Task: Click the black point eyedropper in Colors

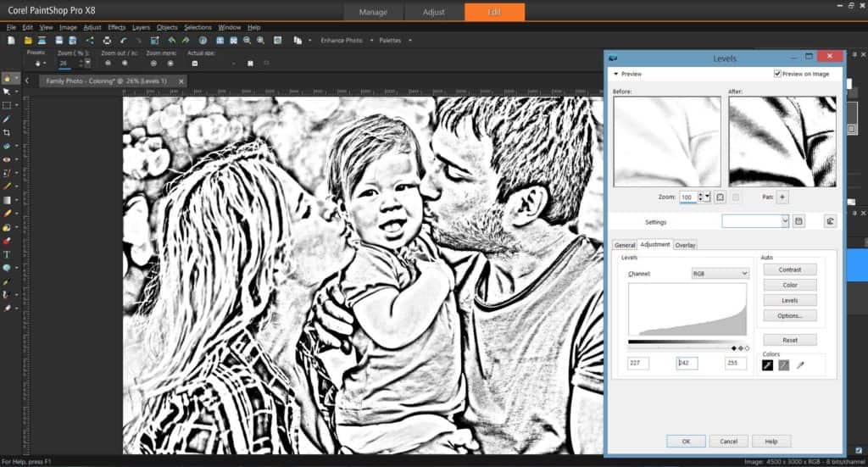Action: click(768, 365)
